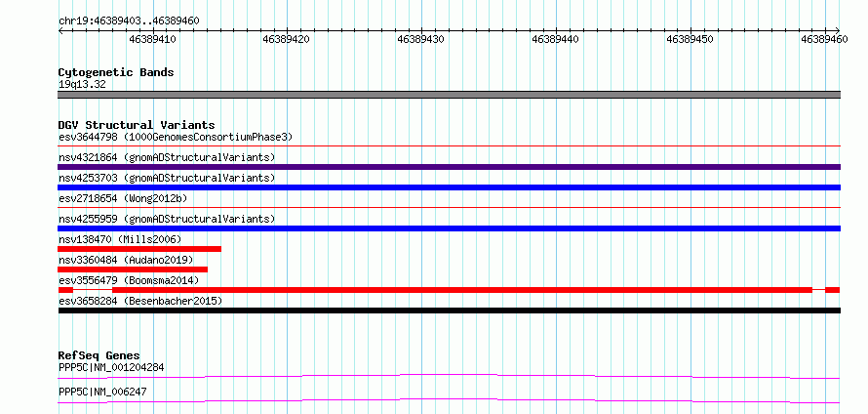
Task: Click the gray 19q13.32 cytogenetic band bar
Action: (449, 95)
